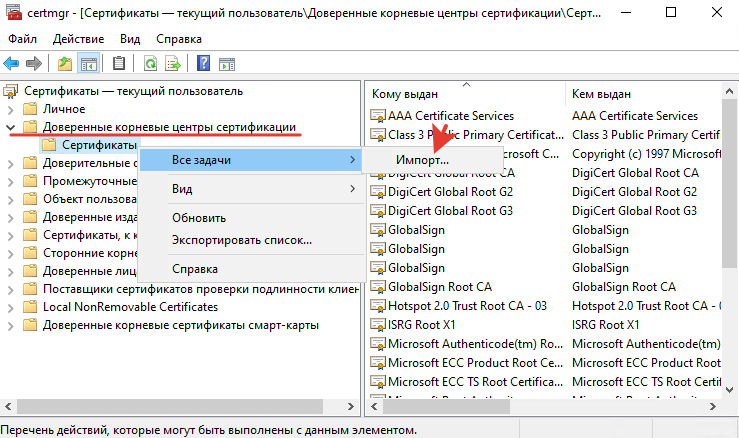Select 'Local NonRemovable Certificates' tree item
The width and height of the screenshot is (739, 438).
(131, 307)
